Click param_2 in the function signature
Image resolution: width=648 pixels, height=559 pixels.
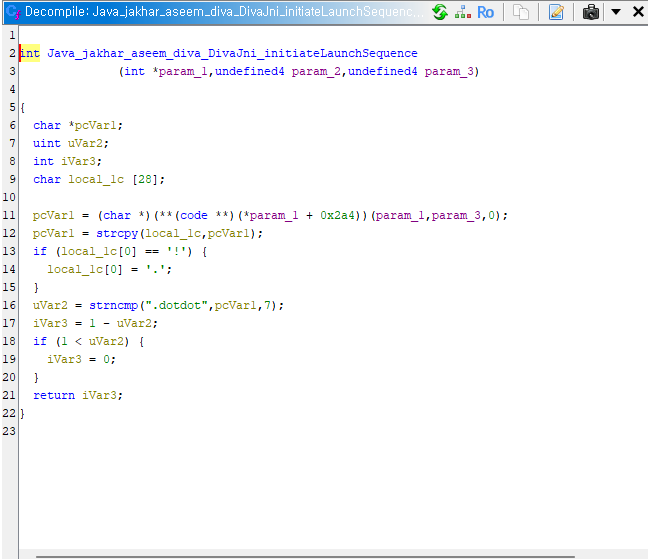coord(316,71)
